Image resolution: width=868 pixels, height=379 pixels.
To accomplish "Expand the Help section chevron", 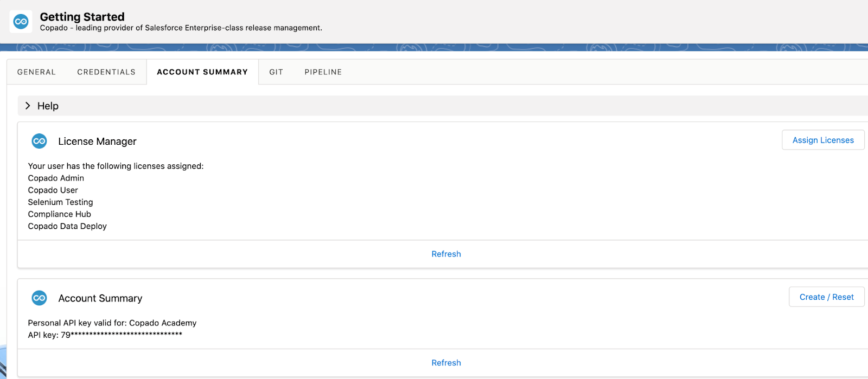I will tap(28, 106).
